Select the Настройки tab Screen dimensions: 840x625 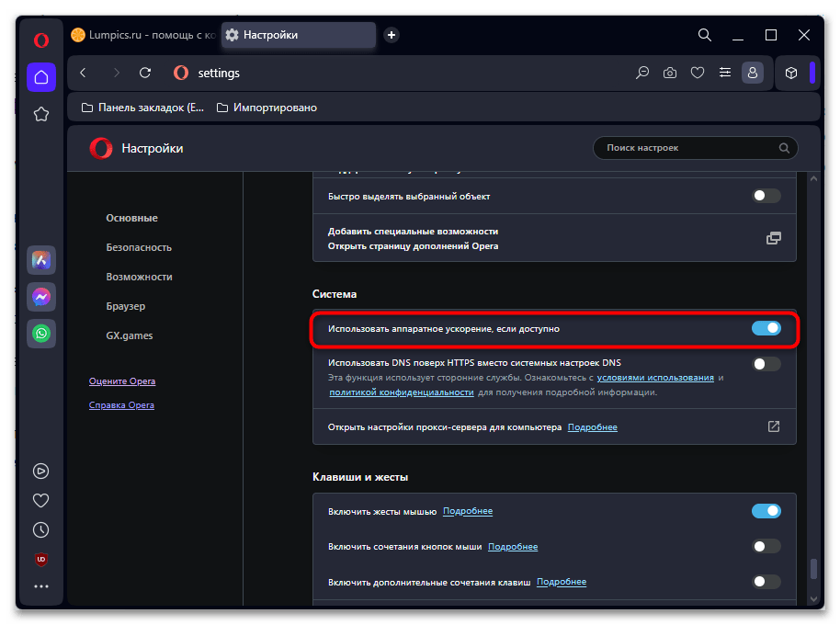(299, 35)
